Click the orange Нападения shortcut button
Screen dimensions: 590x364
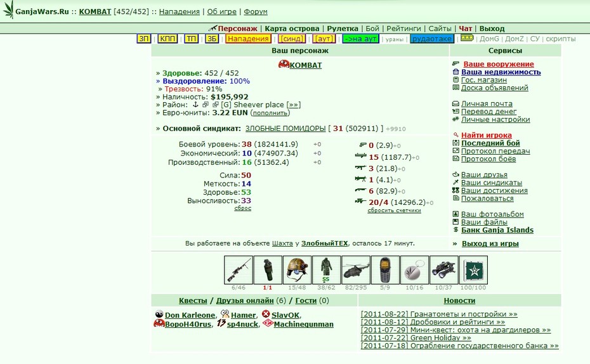[248, 38]
